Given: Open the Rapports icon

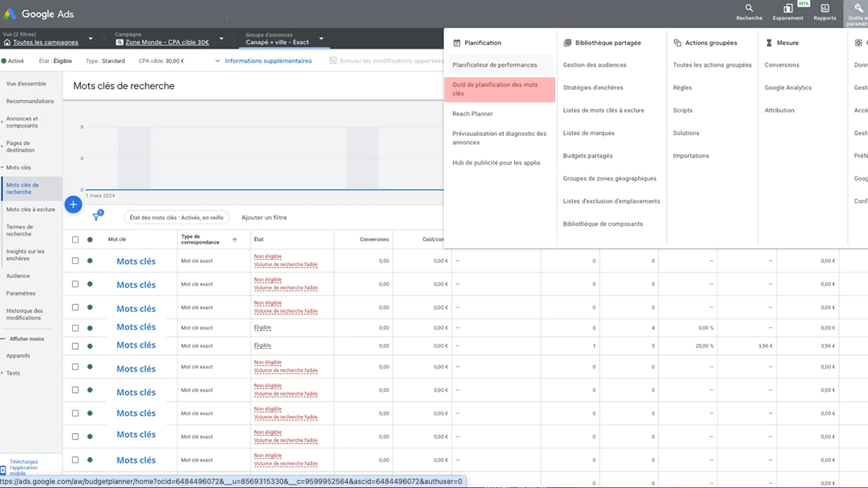Looking at the screenshot, I should (825, 8).
